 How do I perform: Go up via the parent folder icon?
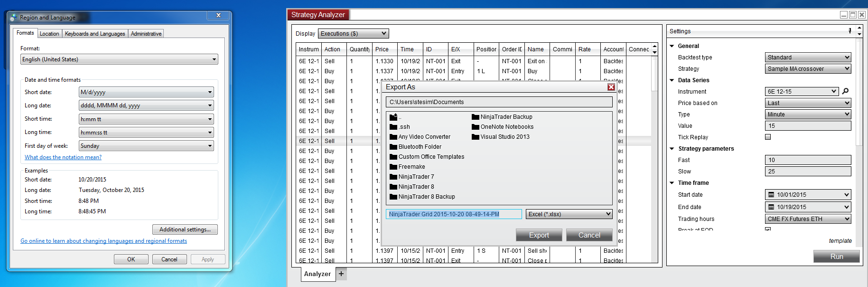tap(393, 117)
